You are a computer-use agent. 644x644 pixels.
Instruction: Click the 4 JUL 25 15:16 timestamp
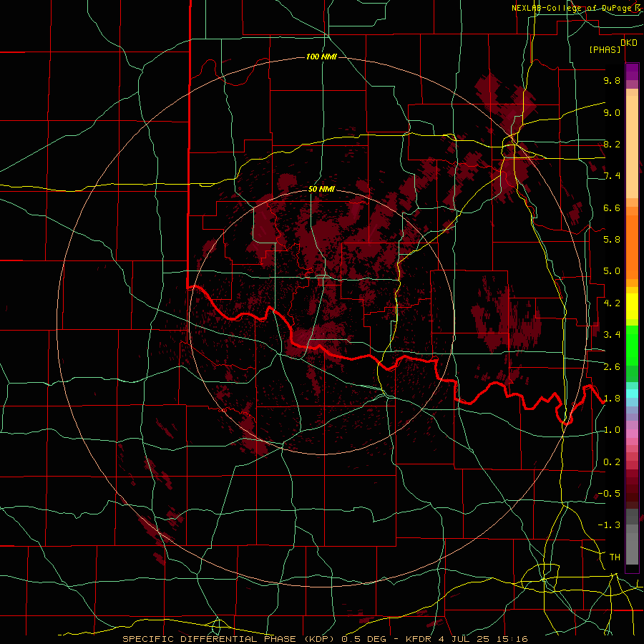pos(482,639)
